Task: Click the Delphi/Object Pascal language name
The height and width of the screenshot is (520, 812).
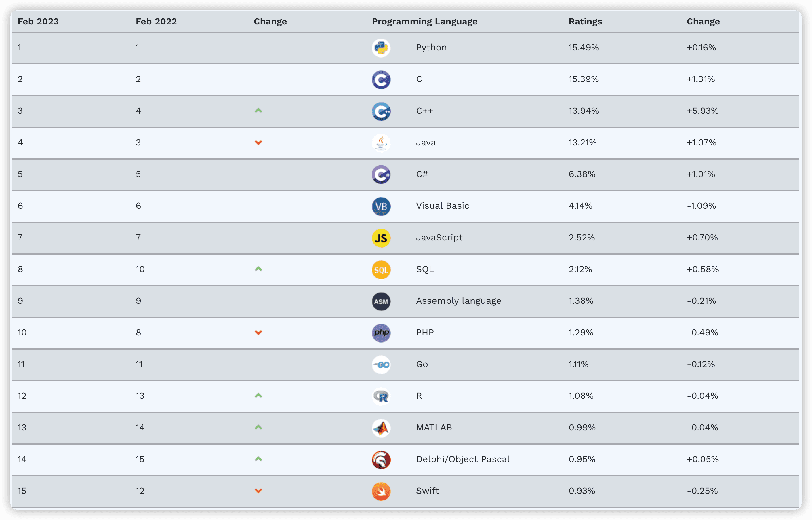Action: (462, 459)
